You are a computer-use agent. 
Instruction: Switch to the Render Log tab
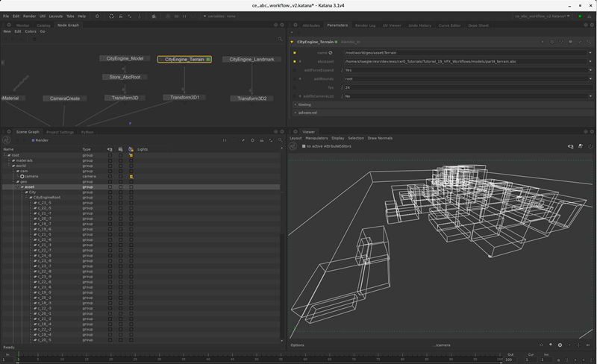click(365, 25)
